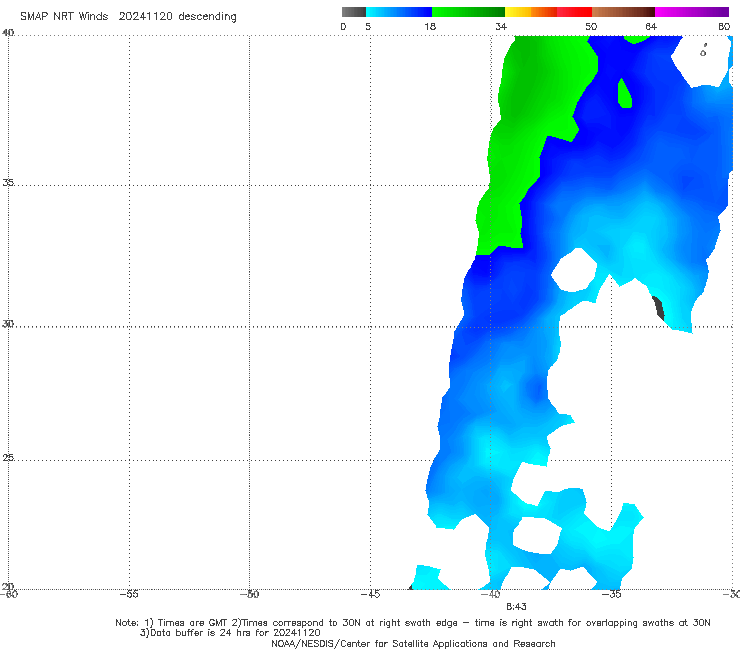This screenshot has height=650, width=740.
Task: Click the NOAA/NESDIS credit line
Action: tap(413, 644)
